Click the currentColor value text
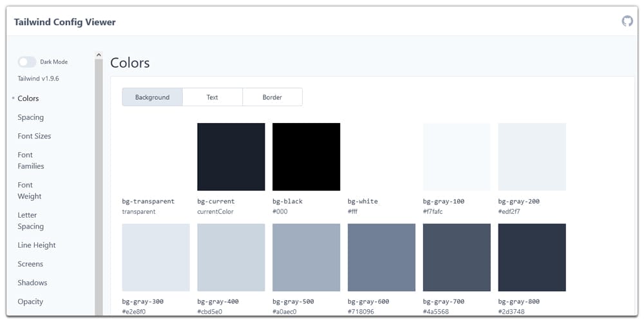The height and width of the screenshot is (322, 644). pos(215,212)
